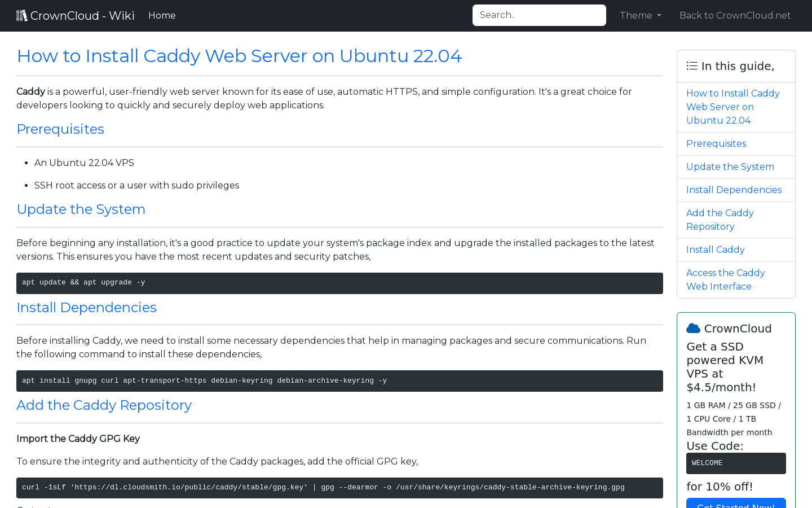Click the cloud icon in CrownCloud promo card
This screenshot has height=508, width=812.
pos(693,329)
